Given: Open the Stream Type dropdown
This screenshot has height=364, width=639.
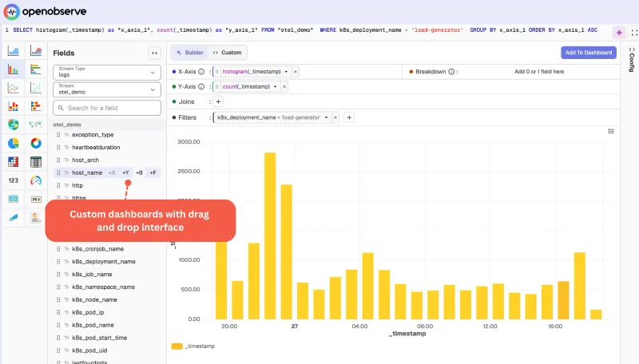Looking at the screenshot, I should click(x=107, y=72).
